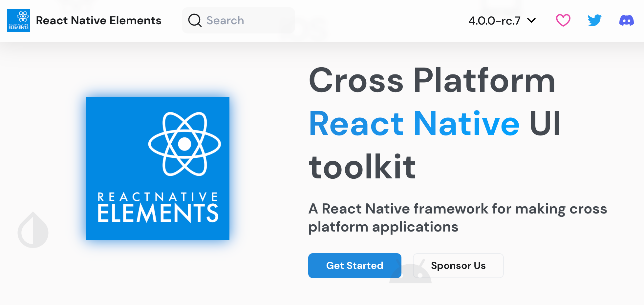Click the "A React Native framework" tagline
This screenshot has width=644, height=305.
coord(458,218)
